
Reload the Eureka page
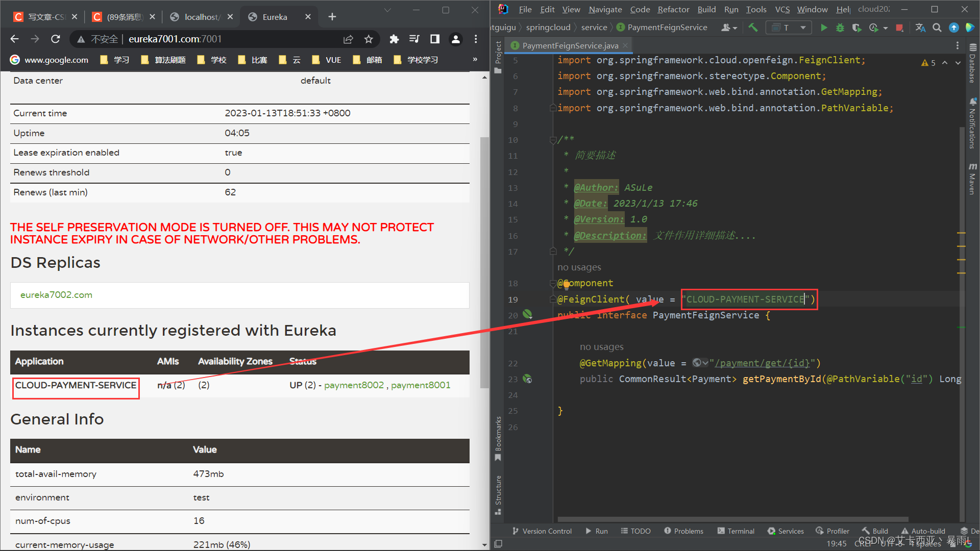(56, 39)
